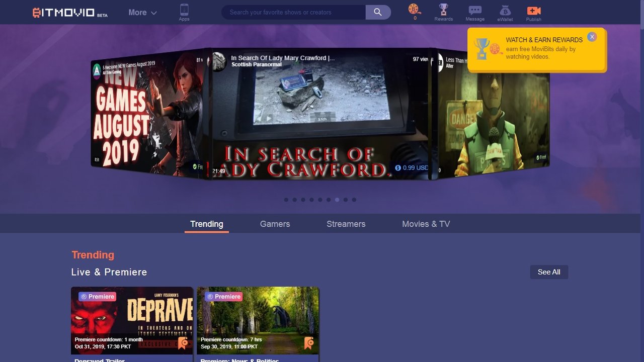Image resolution: width=644 pixels, height=362 pixels.
Task: Select the last carousel dot
Action: [x=354, y=200]
